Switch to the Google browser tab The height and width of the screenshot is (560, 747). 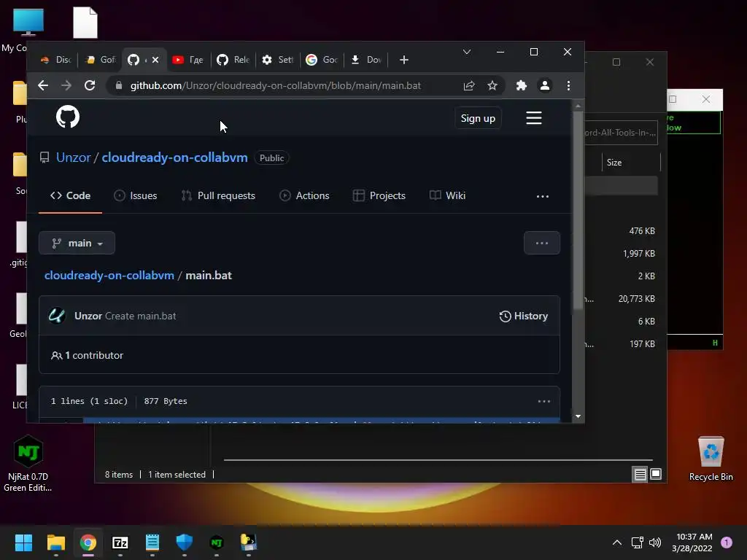click(x=322, y=60)
